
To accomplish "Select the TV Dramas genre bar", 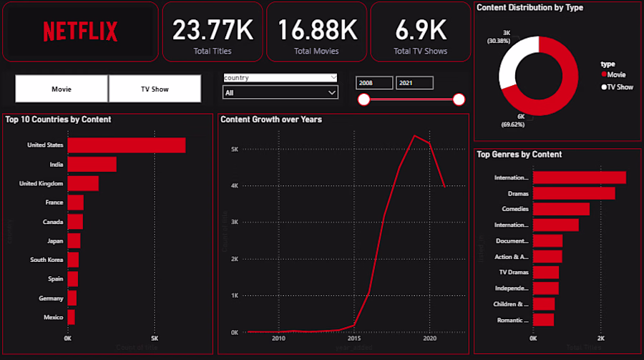I will pos(546,273).
